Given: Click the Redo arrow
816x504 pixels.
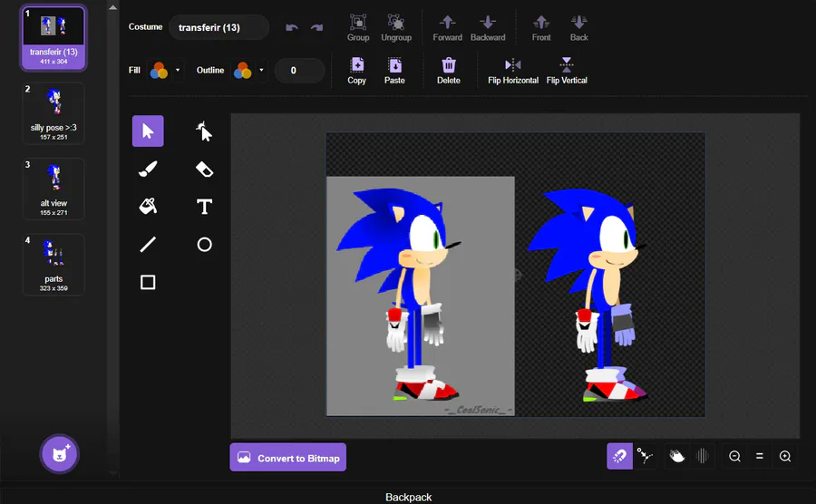Looking at the screenshot, I should [317, 27].
